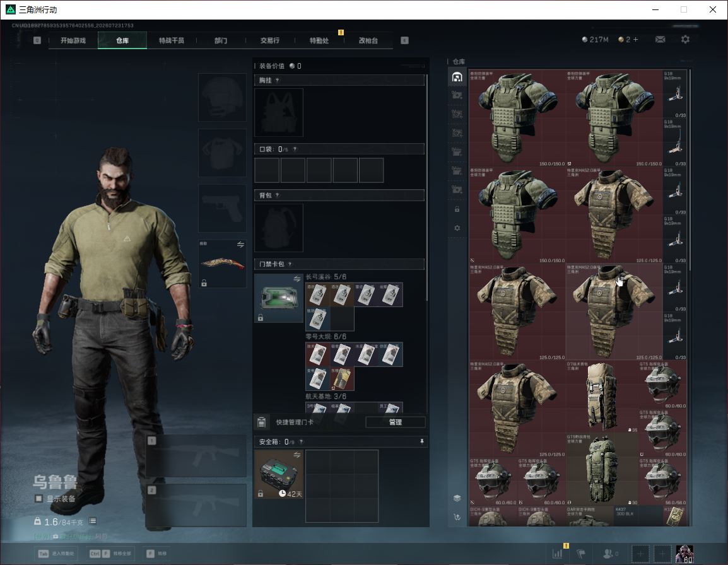The width and height of the screenshot is (728, 565).
Task: Click the 长弓溪谷: 5/6 label
Action: (x=326, y=277)
